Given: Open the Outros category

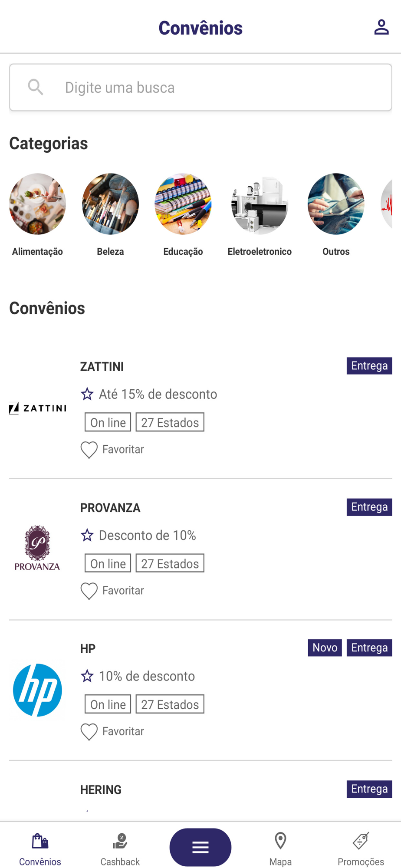Looking at the screenshot, I should pos(336,204).
